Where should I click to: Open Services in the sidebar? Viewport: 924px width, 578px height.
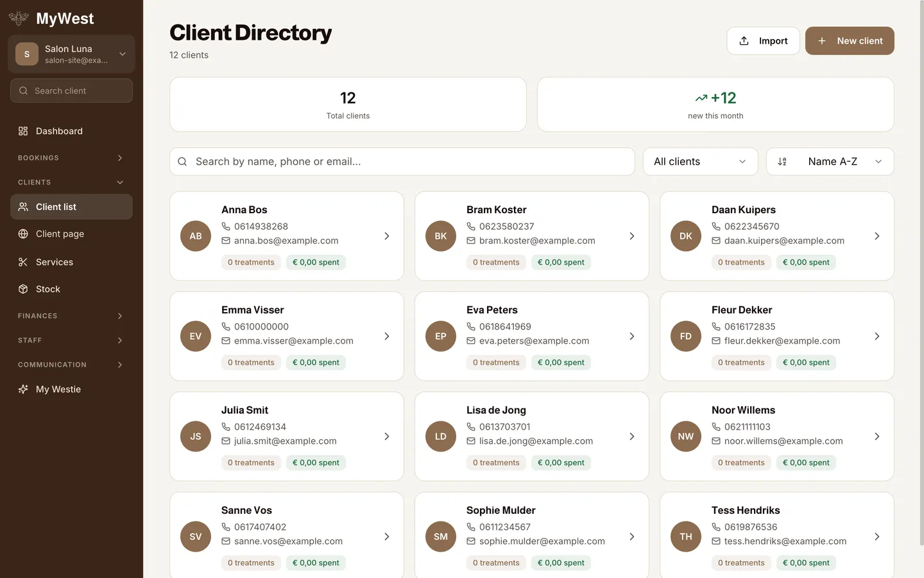(71, 262)
